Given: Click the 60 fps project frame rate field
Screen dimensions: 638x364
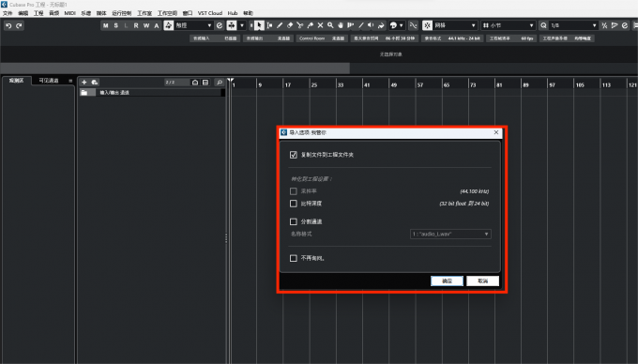Looking at the screenshot, I should (x=511, y=38).
